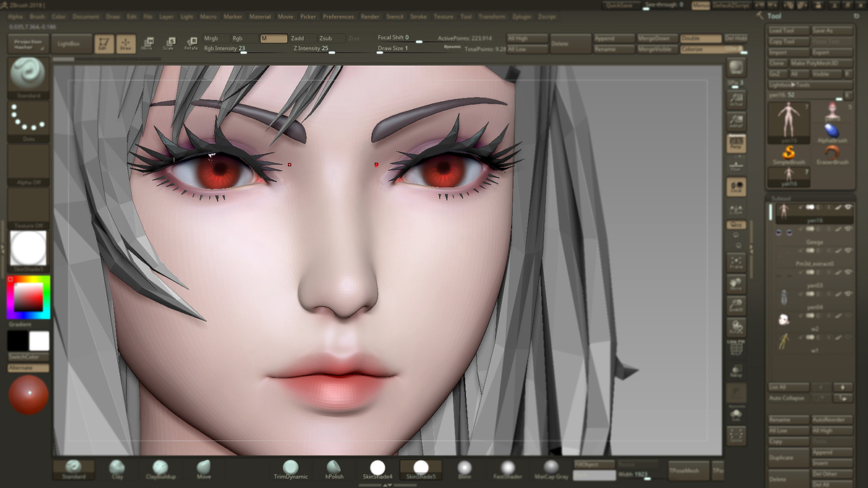The height and width of the screenshot is (488, 868).
Task: Open the Alpha Off selector
Action: point(28,164)
